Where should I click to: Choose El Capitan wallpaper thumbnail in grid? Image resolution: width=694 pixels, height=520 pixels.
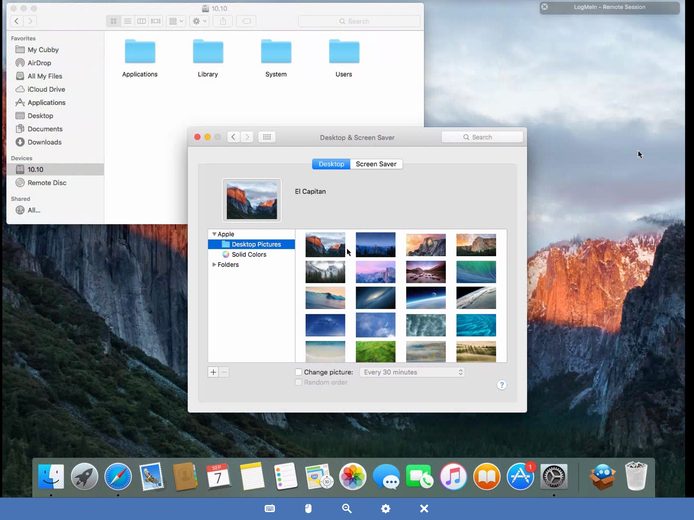325,244
